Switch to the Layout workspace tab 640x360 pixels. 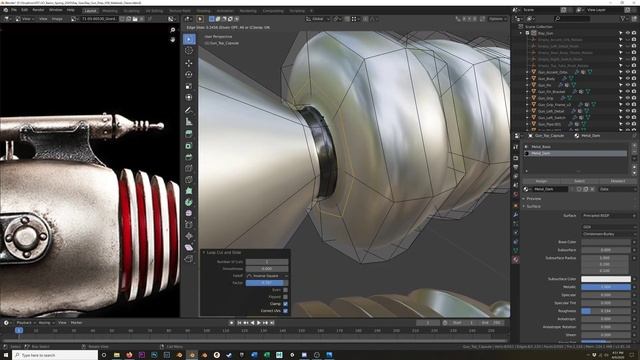pyautogui.click(x=90, y=11)
